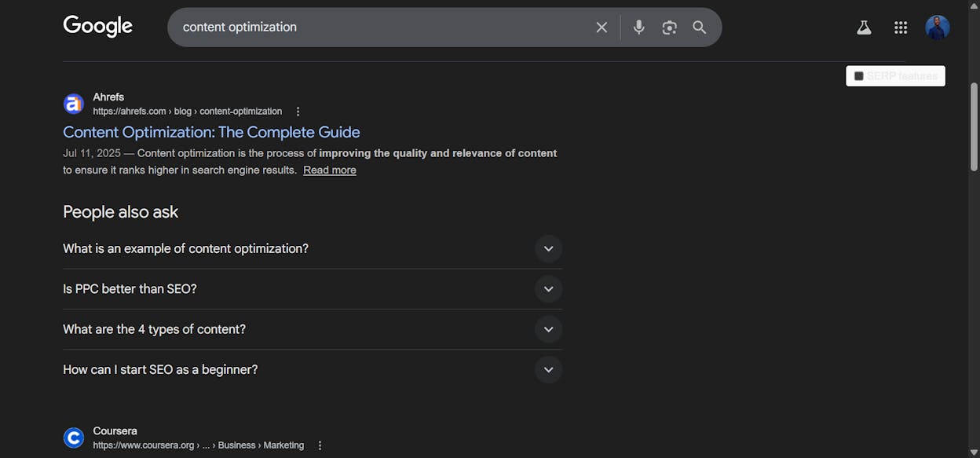
Task: Click the scrollbar up arrow
Action: pos(974,6)
